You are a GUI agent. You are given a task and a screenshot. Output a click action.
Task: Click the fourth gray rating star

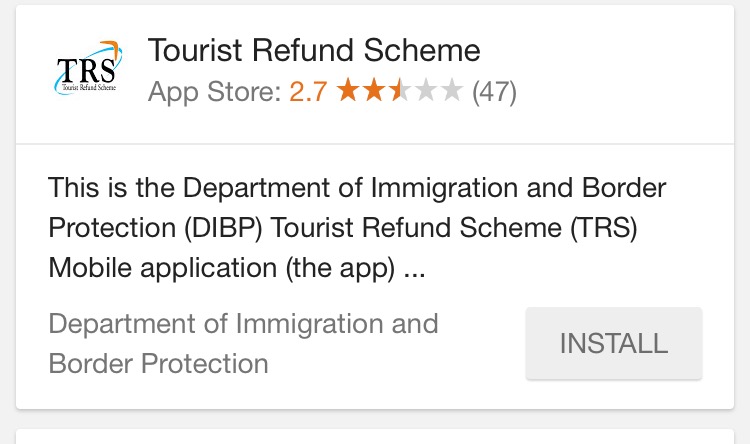click(x=425, y=90)
